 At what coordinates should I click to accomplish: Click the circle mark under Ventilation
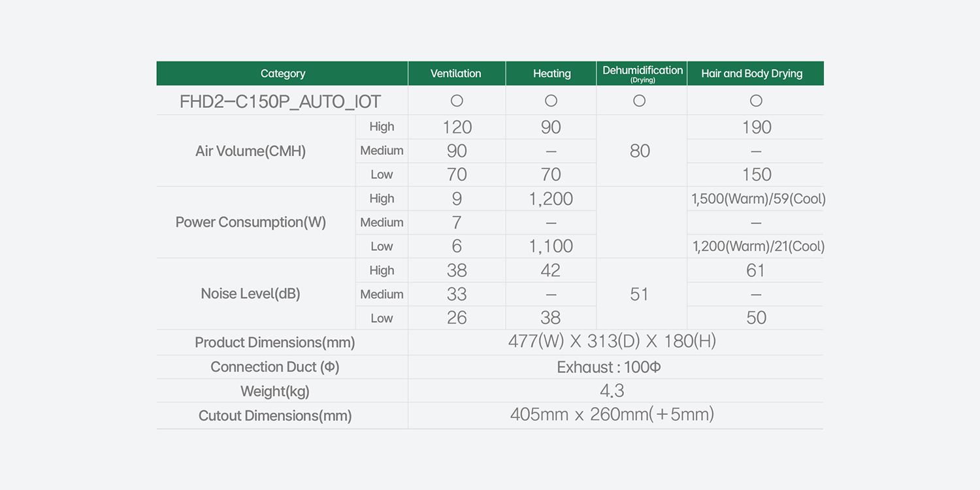pyautogui.click(x=457, y=101)
